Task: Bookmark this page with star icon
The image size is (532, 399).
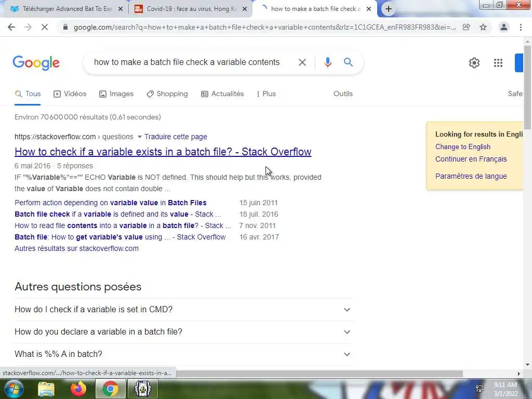Action: (x=483, y=27)
